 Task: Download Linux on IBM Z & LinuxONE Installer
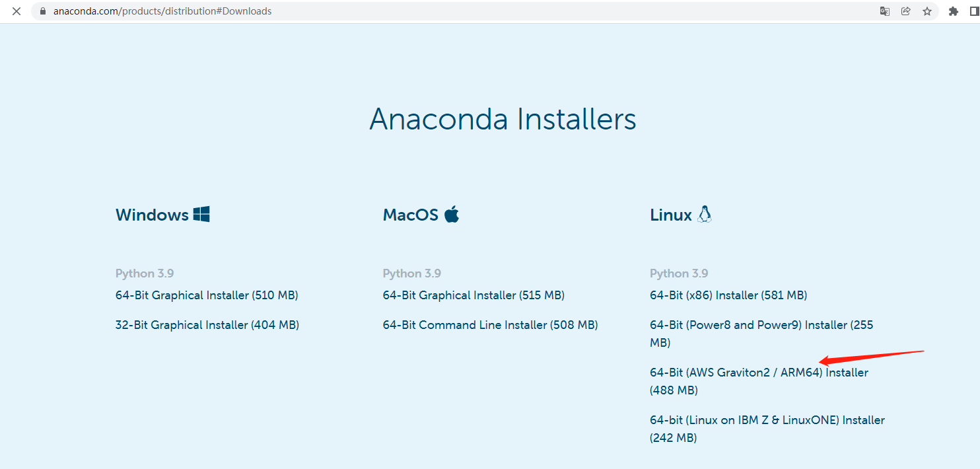[767, 420]
